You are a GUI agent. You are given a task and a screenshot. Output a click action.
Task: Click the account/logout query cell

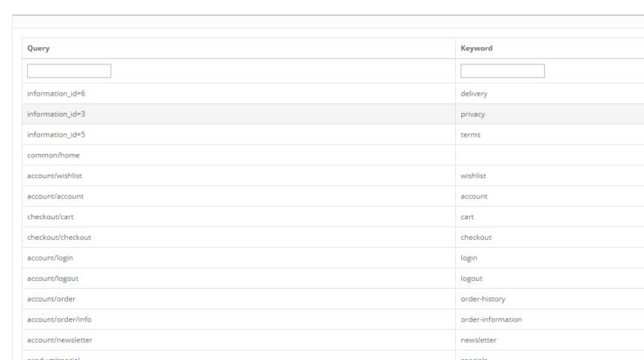[238, 278]
